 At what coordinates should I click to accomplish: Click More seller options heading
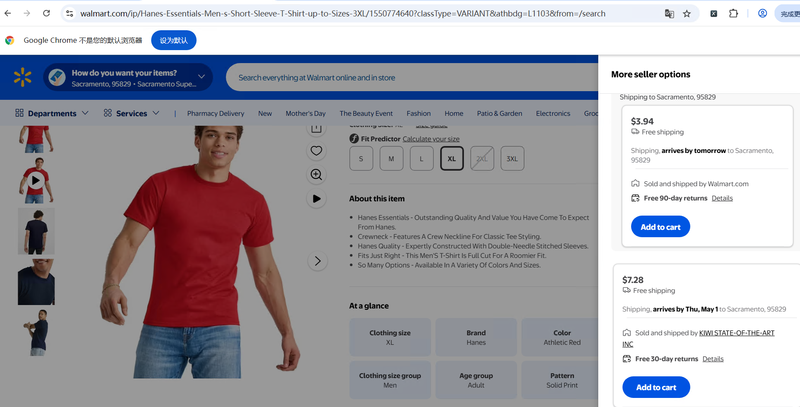651,74
